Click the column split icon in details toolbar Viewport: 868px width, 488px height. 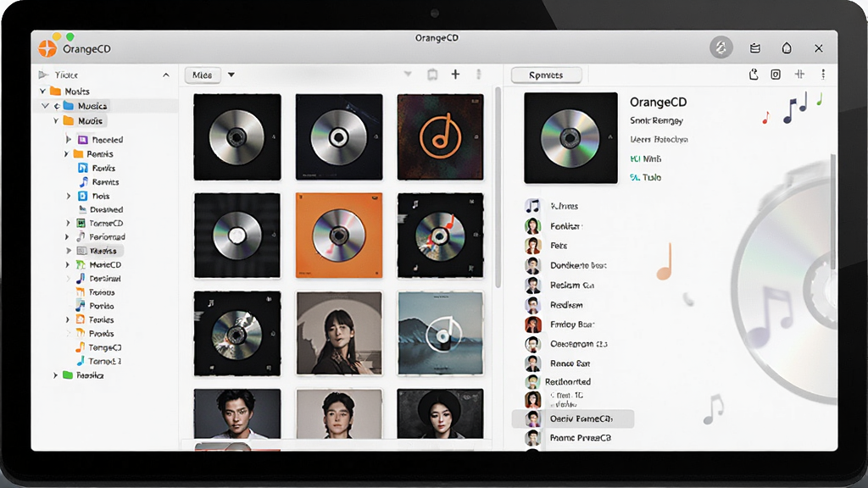[800, 75]
